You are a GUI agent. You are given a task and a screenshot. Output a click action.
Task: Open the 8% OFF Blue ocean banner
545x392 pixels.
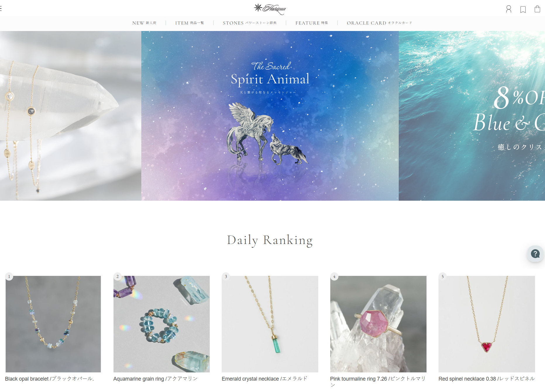[x=472, y=116]
